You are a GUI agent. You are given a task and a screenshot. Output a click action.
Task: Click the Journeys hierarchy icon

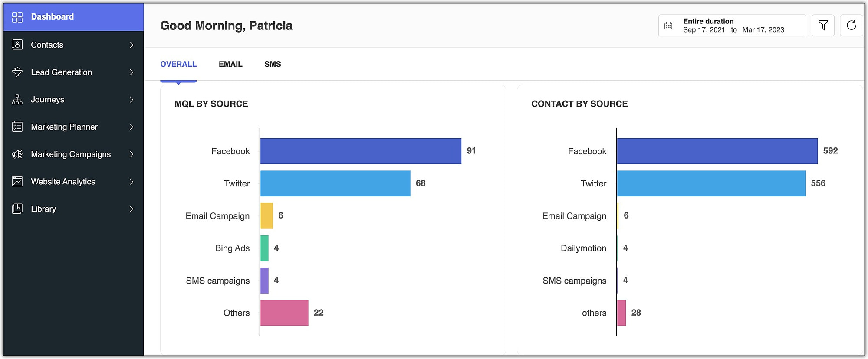(x=17, y=99)
